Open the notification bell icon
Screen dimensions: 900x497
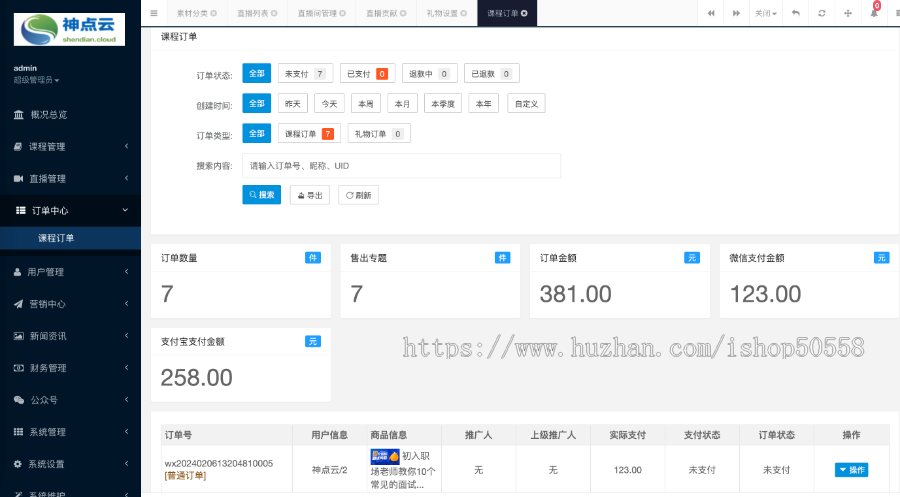[874, 13]
